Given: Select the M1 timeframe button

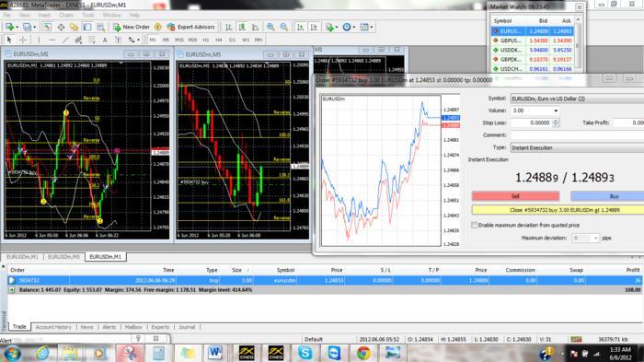Looking at the screenshot, I should [153, 40].
